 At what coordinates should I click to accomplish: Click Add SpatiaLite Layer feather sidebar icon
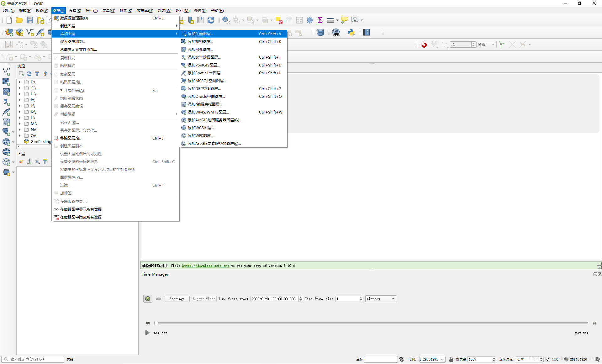tap(6, 112)
